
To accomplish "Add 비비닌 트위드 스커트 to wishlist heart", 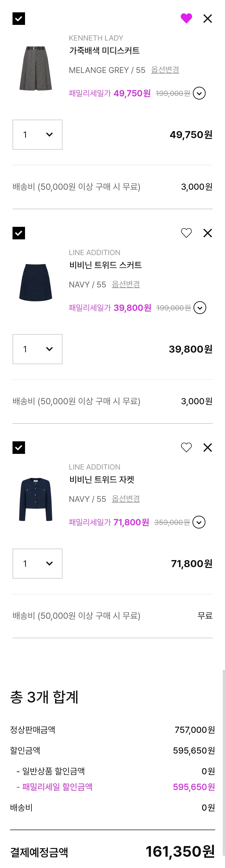I will click(186, 233).
